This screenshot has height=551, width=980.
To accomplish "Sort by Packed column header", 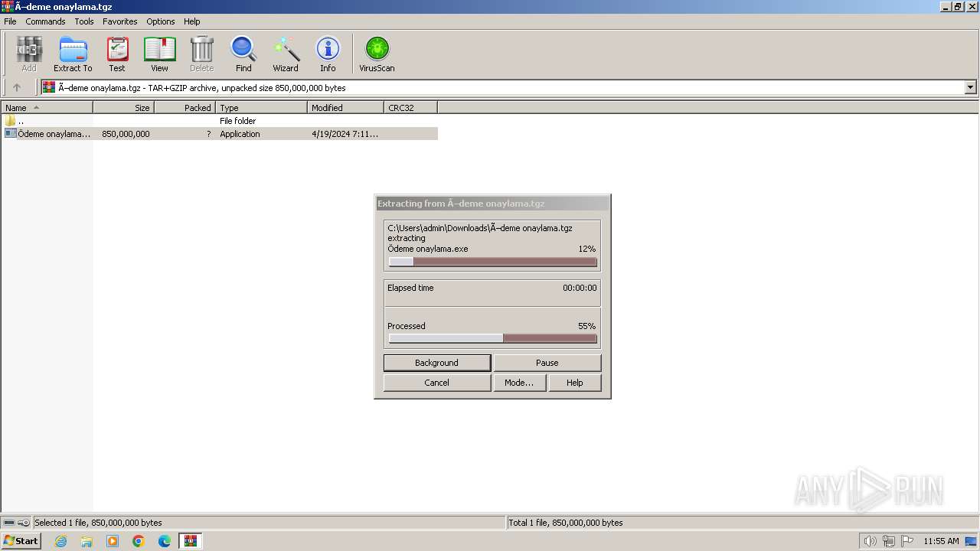I will (185, 108).
